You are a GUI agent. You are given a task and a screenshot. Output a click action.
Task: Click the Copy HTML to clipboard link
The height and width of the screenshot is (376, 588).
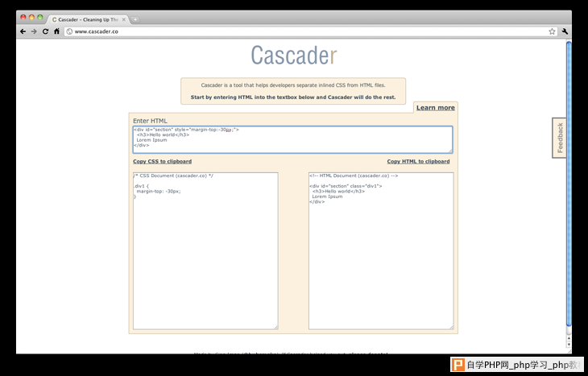point(418,161)
